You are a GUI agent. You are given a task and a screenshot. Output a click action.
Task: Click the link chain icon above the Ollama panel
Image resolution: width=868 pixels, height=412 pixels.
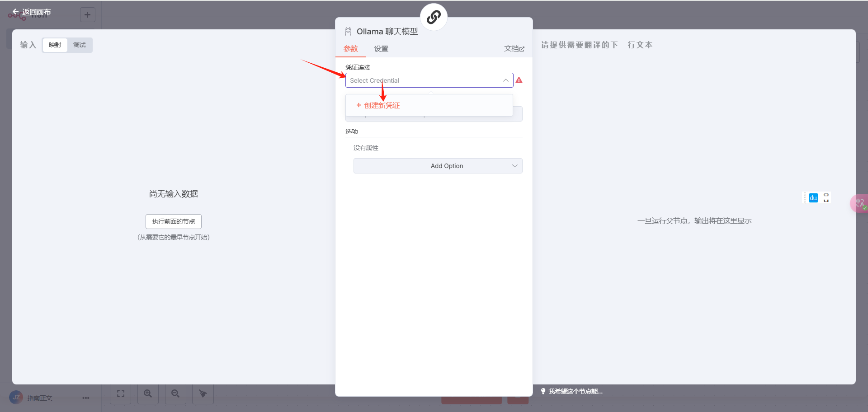point(434,17)
